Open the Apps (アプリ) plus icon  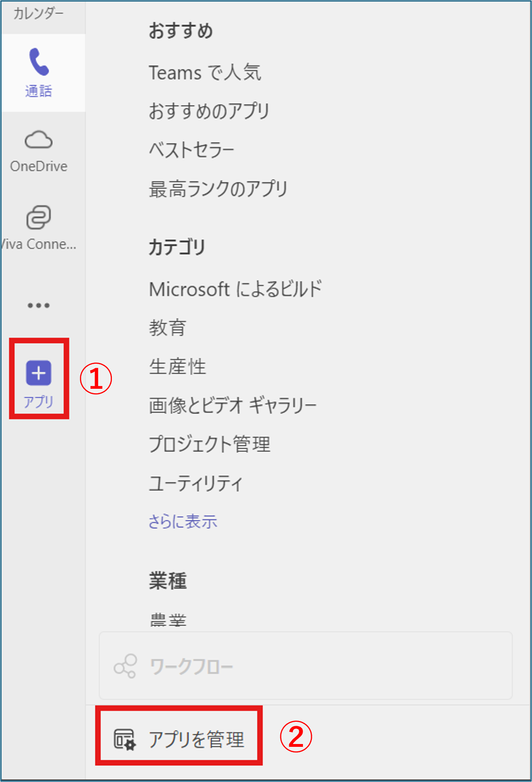pos(39,373)
